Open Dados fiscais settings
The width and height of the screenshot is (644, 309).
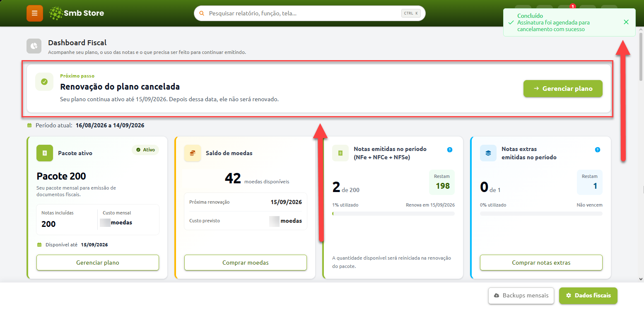588,296
